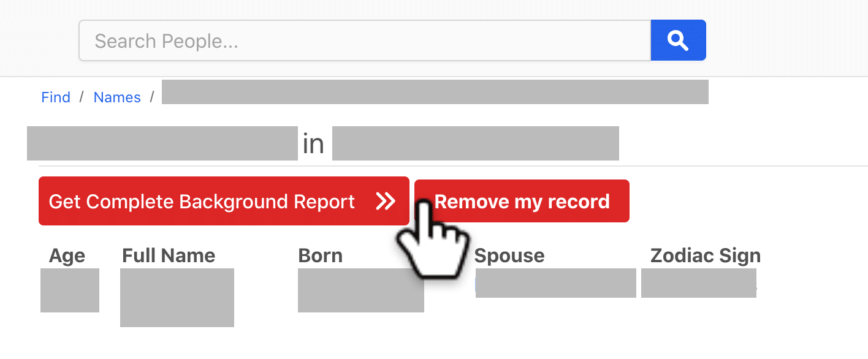The width and height of the screenshot is (868, 359).
Task: Click the redacted value under Born
Action: pos(360,290)
